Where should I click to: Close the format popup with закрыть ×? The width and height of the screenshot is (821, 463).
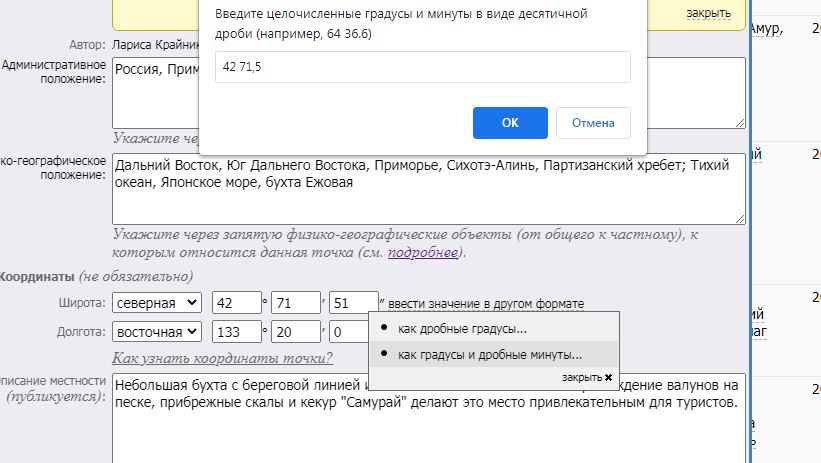point(587,378)
